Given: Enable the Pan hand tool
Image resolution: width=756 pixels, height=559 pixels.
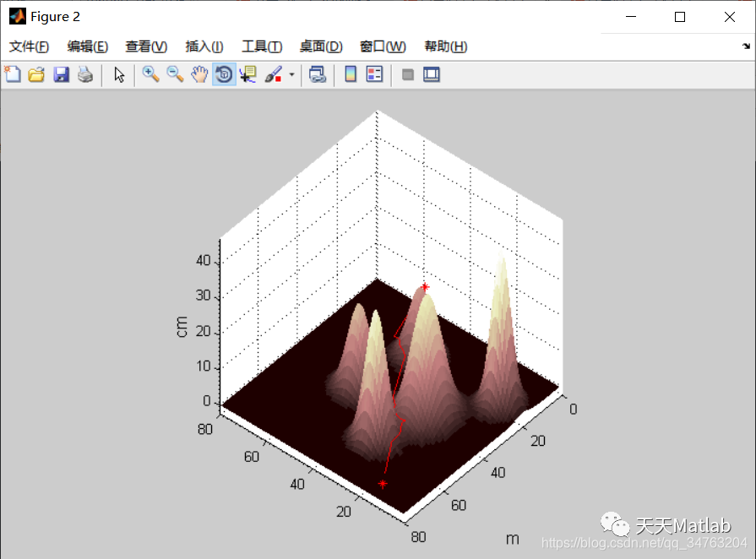Looking at the screenshot, I should (x=199, y=74).
